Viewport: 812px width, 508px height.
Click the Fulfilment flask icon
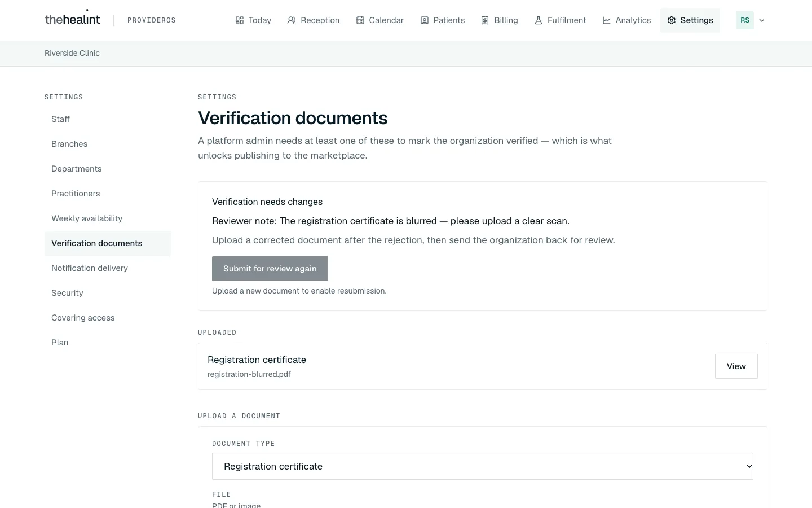[x=539, y=20]
